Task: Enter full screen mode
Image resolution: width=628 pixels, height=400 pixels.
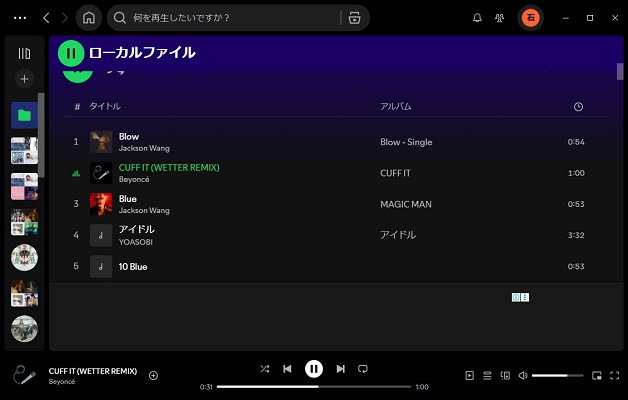Action: 614,376
